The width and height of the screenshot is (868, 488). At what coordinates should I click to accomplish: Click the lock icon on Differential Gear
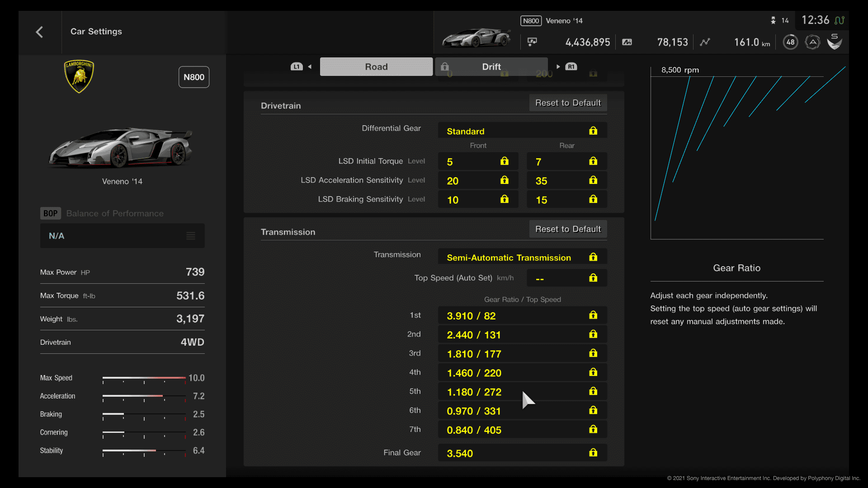click(593, 131)
